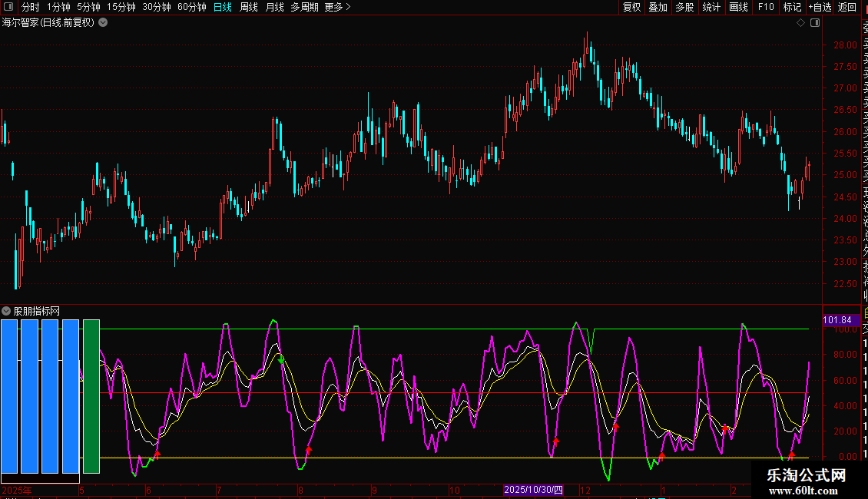Click the diamond icon near chart top-right
868x499 pixels.
800,22
